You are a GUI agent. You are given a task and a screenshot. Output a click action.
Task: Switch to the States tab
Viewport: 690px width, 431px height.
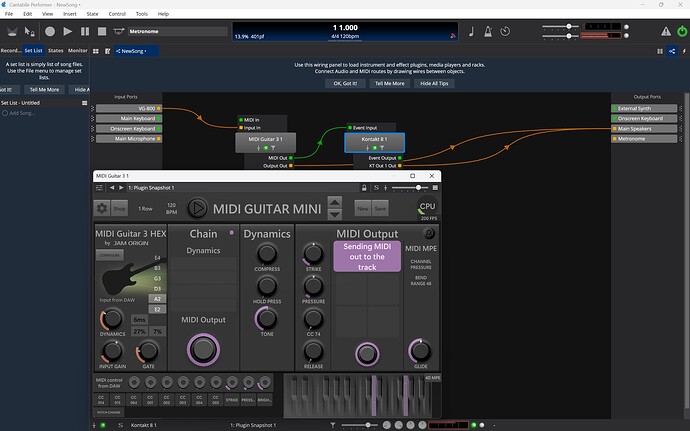pyautogui.click(x=56, y=50)
